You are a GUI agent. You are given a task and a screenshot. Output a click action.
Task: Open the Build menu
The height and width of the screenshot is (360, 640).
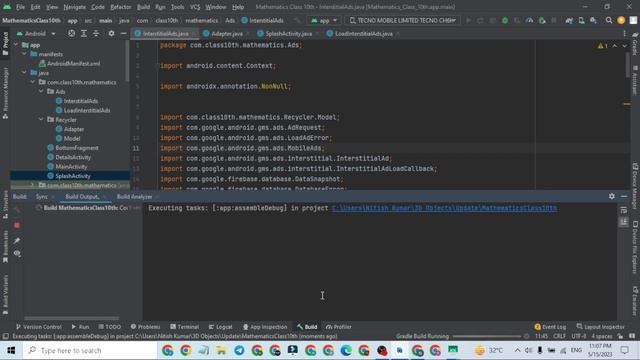coord(143,7)
